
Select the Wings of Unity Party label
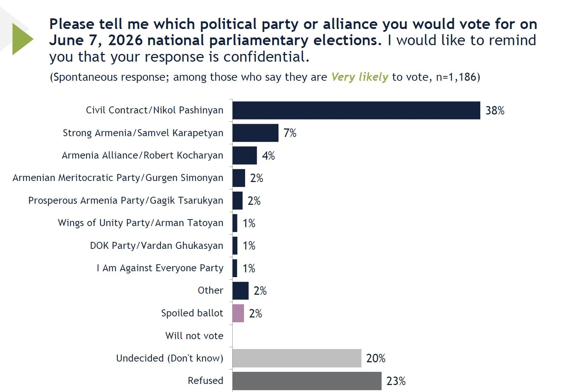point(141,223)
